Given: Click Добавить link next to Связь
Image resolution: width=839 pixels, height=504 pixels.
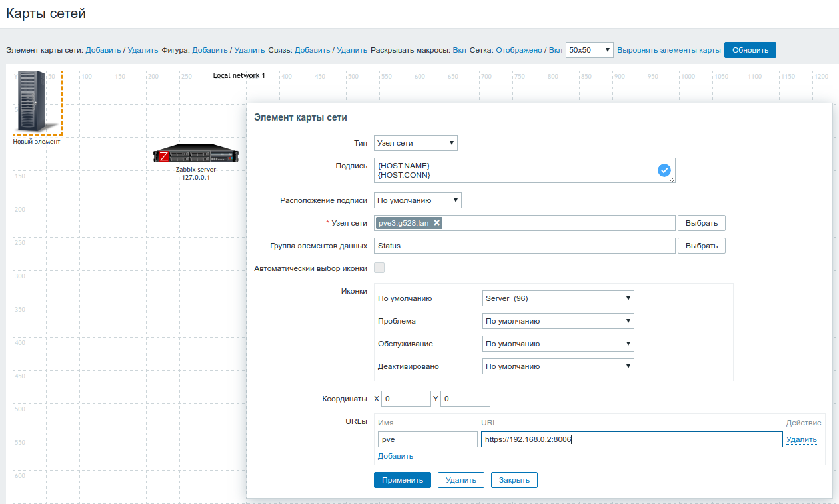Looking at the screenshot, I should tap(313, 50).
